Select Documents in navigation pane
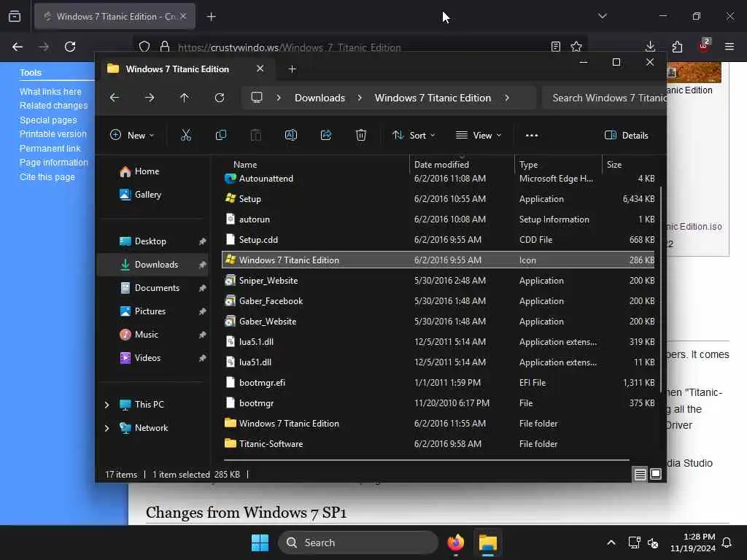 pyautogui.click(x=158, y=288)
